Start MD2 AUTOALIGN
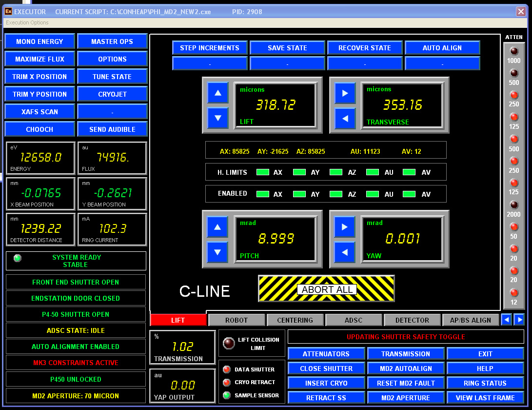532x410 pixels. coord(407,369)
